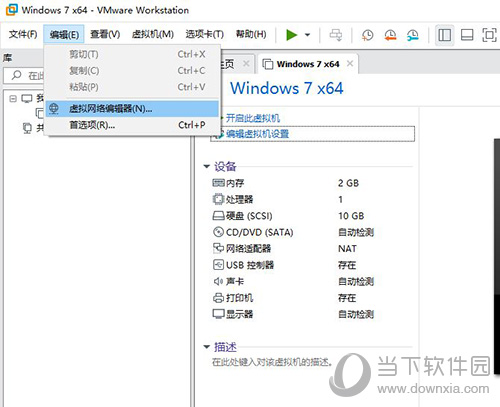Revert to snapshot using the clock-arrow icon
The image size is (500, 407).
(x=390, y=35)
